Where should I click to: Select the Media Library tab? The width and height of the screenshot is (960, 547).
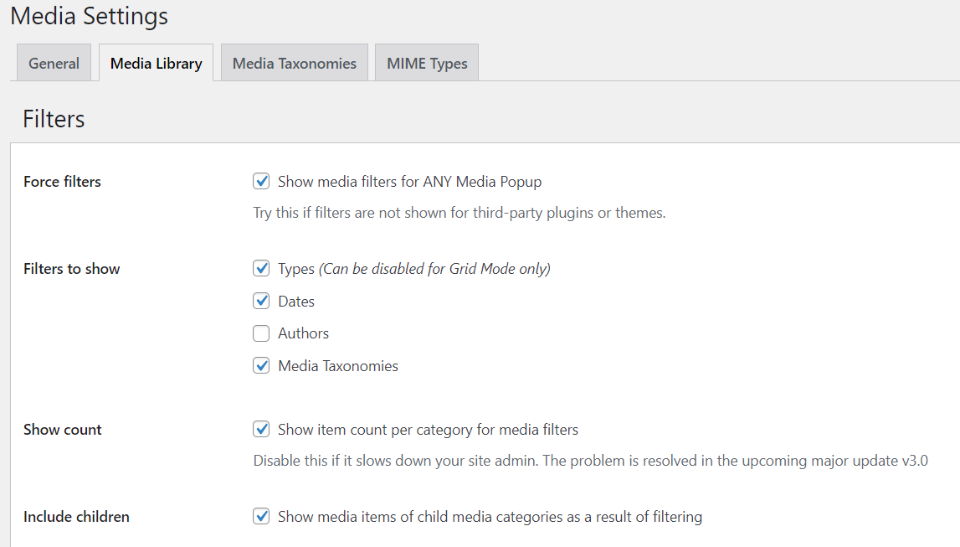156,63
